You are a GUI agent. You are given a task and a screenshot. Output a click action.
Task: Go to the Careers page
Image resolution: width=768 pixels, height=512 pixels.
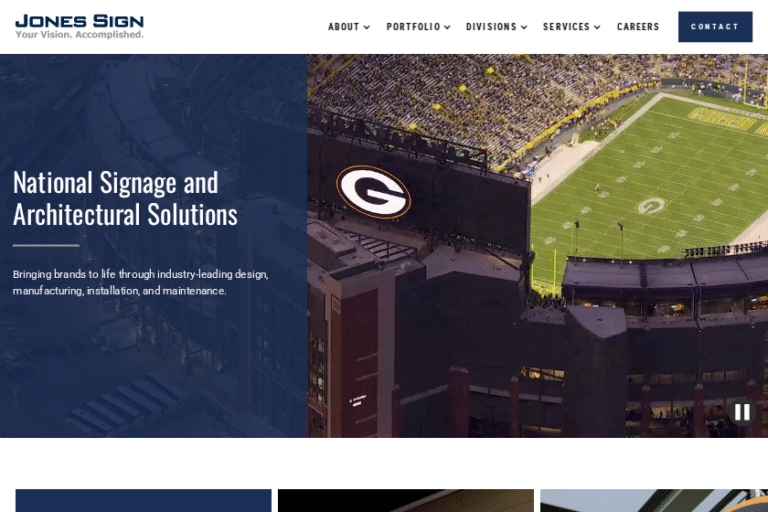coord(638,27)
